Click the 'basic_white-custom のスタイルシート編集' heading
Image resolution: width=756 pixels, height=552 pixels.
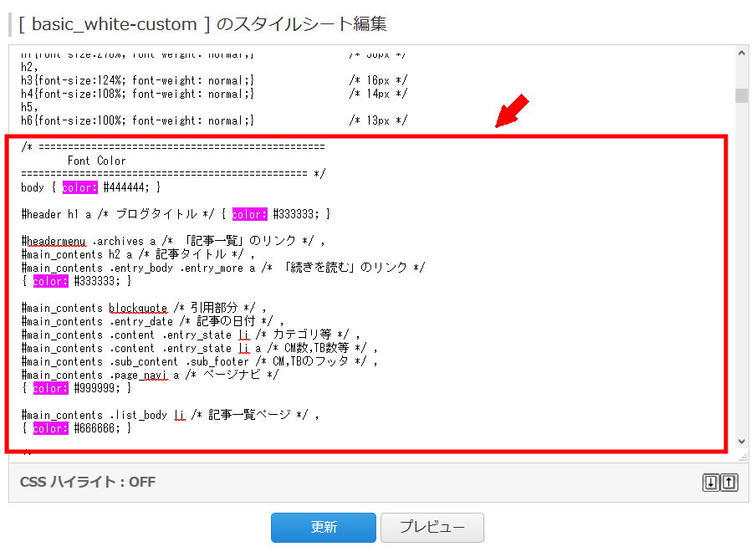tap(202, 24)
